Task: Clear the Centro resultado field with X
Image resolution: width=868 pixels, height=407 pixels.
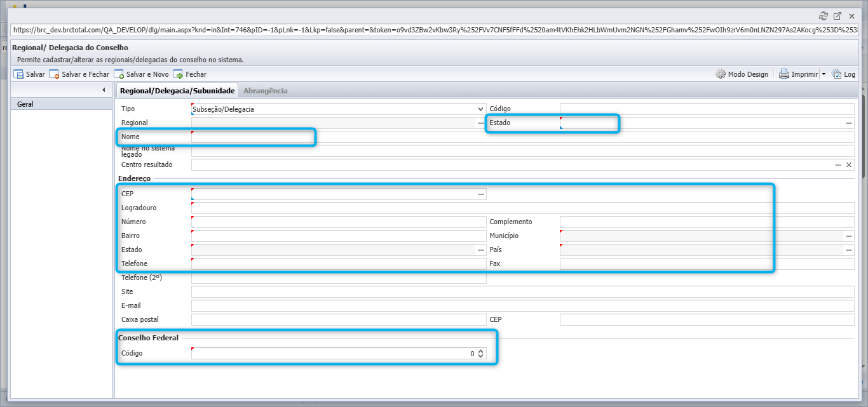Action: click(848, 165)
